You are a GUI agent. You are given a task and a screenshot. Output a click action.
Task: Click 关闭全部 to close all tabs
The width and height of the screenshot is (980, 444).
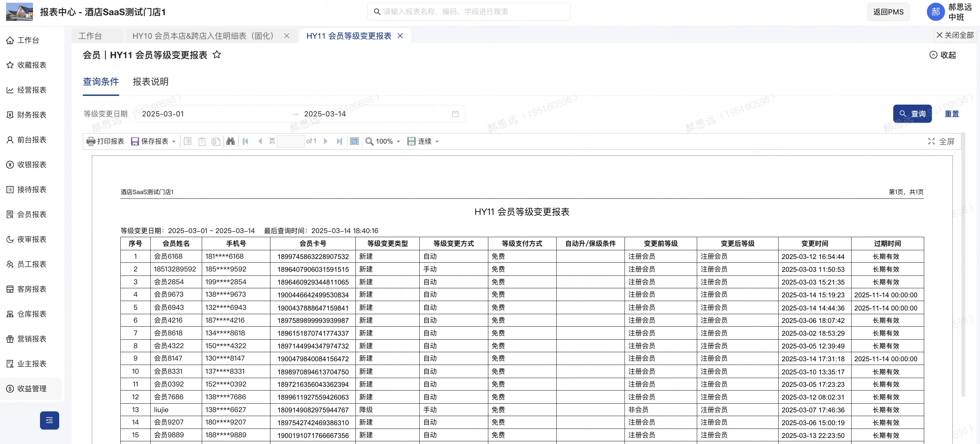(x=955, y=35)
